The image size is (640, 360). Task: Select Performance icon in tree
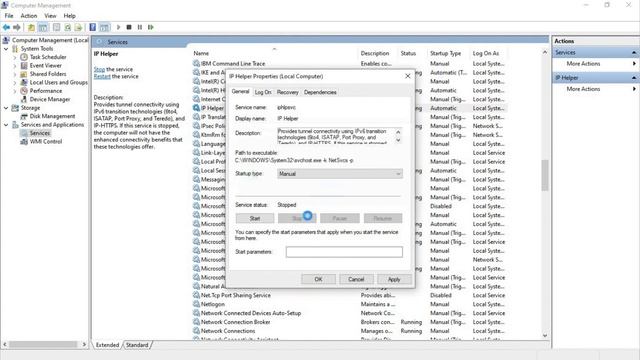click(x=24, y=91)
